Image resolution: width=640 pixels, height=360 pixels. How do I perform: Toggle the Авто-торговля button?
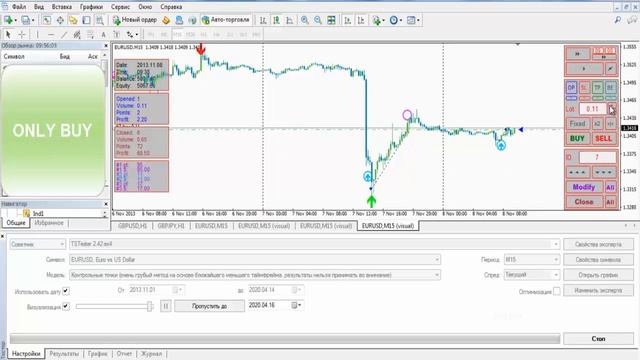[x=226, y=20]
